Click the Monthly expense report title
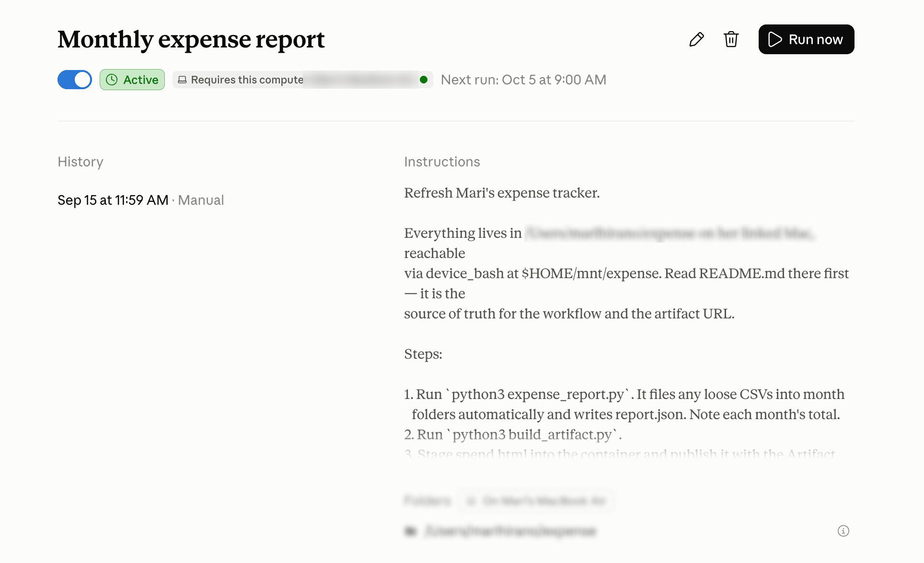This screenshot has height=563, width=924. (191, 39)
